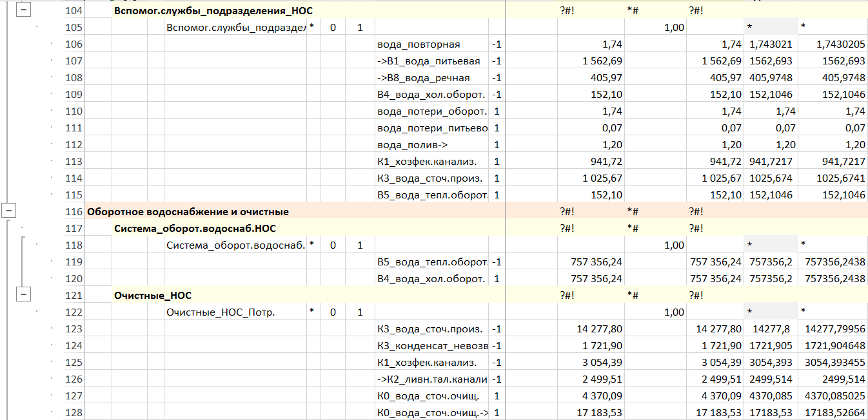The height and width of the screenshot is (420, 868).
Task: Collapse the Очистные_НОС outline group at row 121
Action: (24, 294)
